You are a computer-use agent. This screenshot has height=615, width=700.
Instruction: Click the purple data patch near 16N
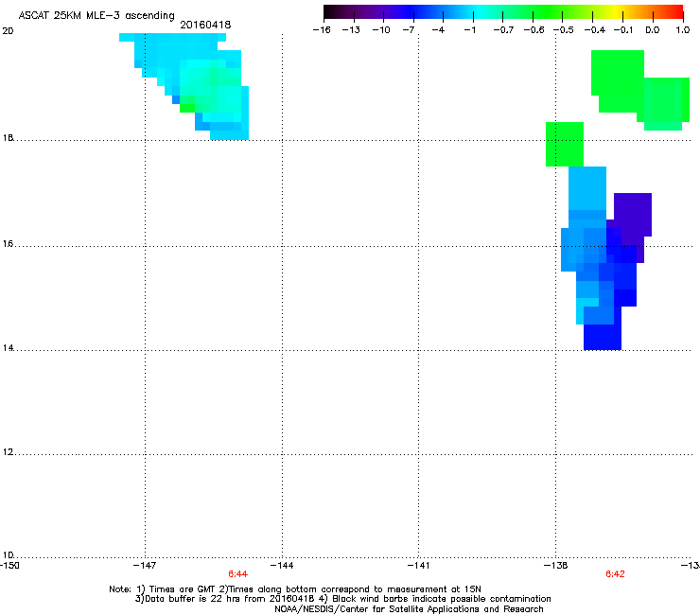633,215
